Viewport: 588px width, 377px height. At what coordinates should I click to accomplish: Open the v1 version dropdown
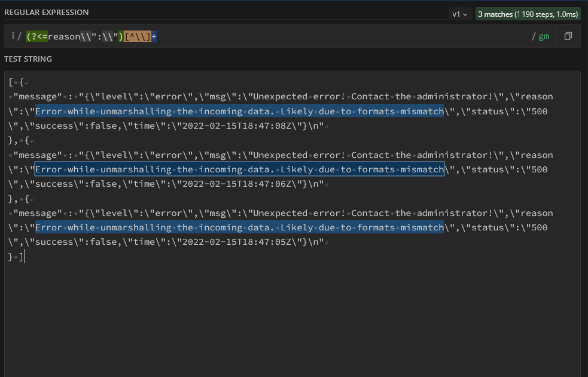click(460, 14)
